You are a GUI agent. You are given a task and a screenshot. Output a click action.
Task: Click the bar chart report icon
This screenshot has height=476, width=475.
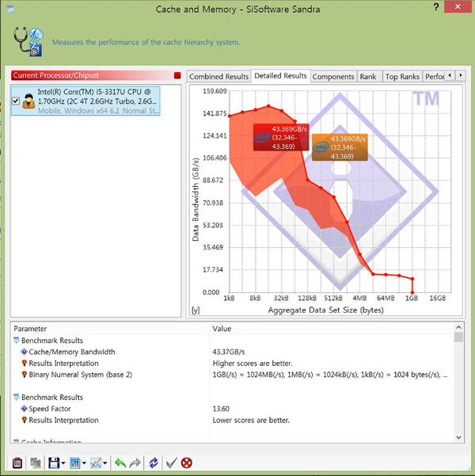coord(75,463)
